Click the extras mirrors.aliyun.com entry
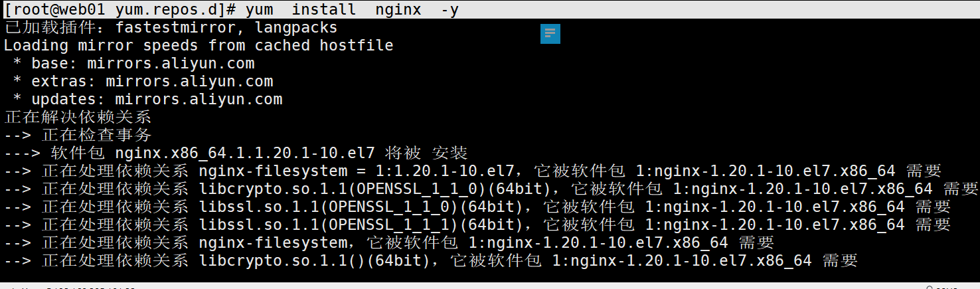 pos(143,82)
